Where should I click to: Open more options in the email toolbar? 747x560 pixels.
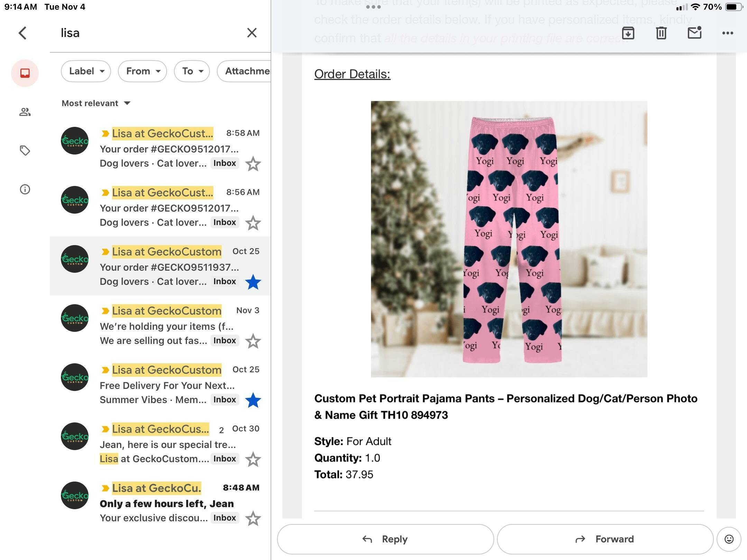727,33
